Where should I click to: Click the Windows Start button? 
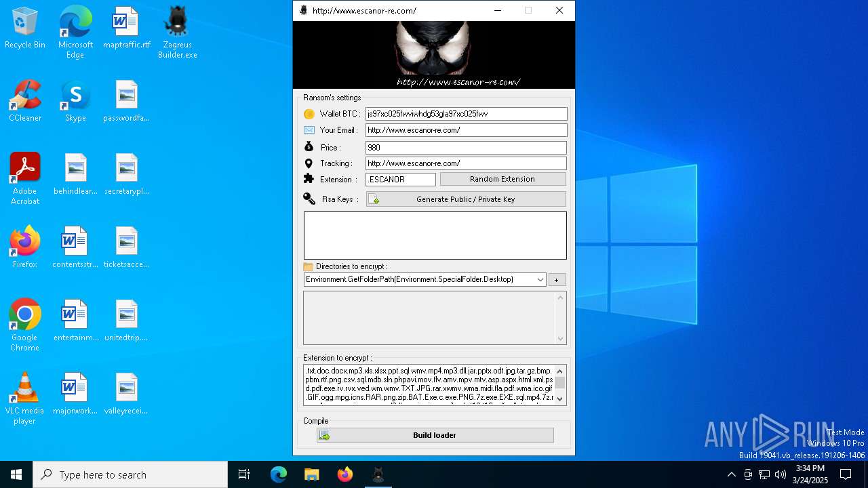click(16, 474)
